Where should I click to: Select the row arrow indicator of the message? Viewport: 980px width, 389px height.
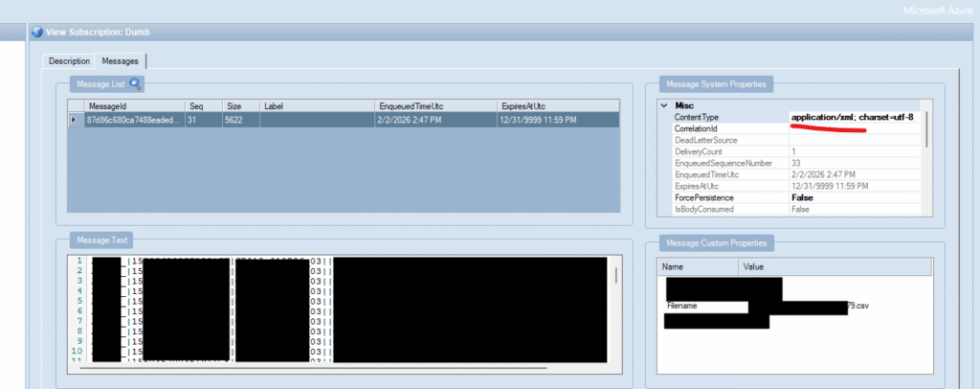click(x=75, y=120)
